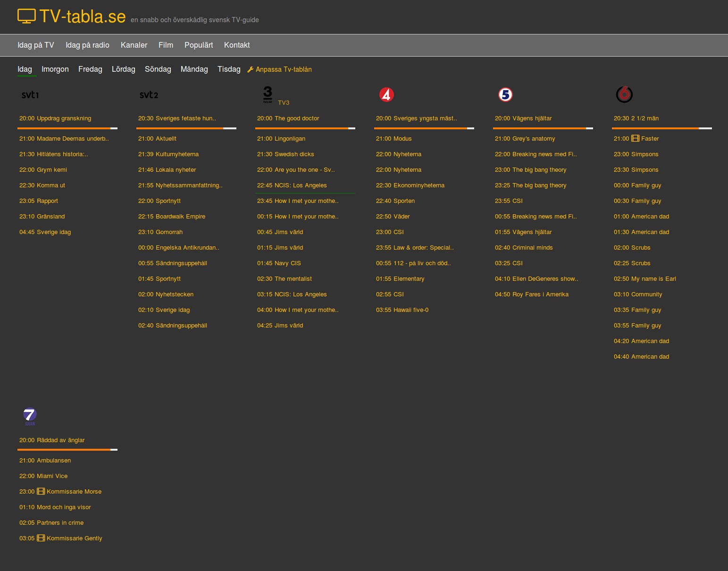Open the TV3 channel logo
Image resolution: width=728 pixels, height=571 pixels.
click(268, 95)
